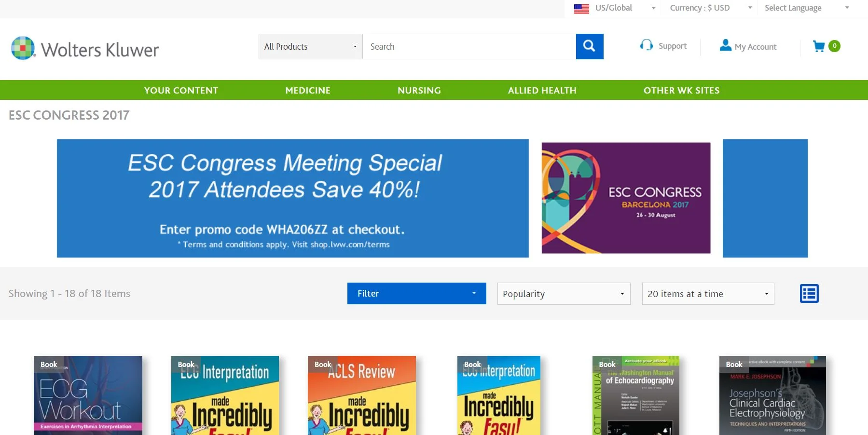The width and height of the screenshot is (868, 435).
Task: Open the ECG Workout book cover
Action: coord(88,395)
